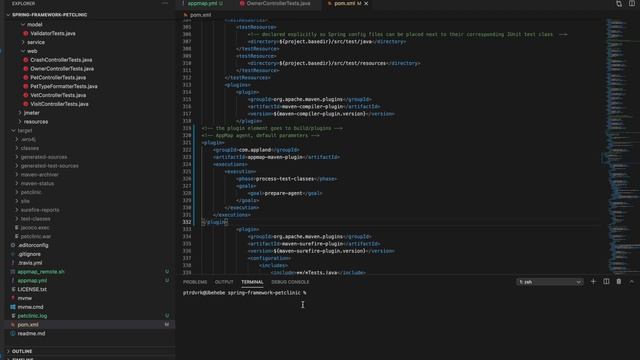Open appmap_remote.sh script file
The width and height of the screenshot is (640, 360).
[x=41, y=272]
